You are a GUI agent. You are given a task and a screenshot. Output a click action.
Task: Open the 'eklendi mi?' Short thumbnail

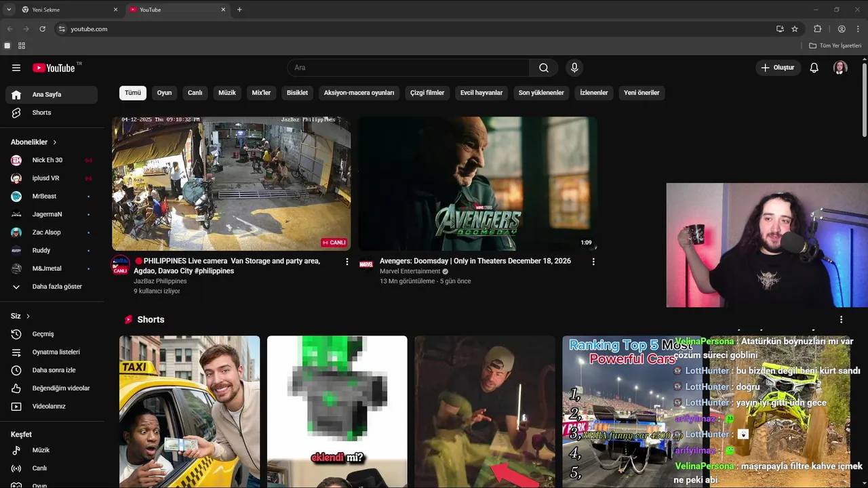tap(337, 411)
